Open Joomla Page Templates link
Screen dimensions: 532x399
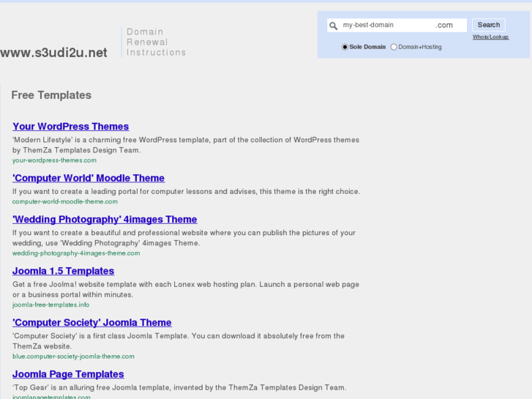pos(68,374)
